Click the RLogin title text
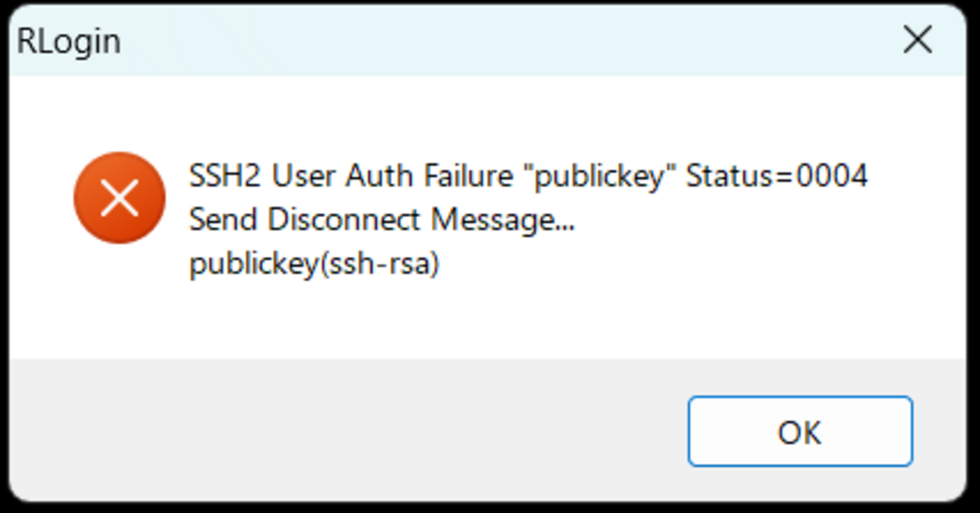 69,41
